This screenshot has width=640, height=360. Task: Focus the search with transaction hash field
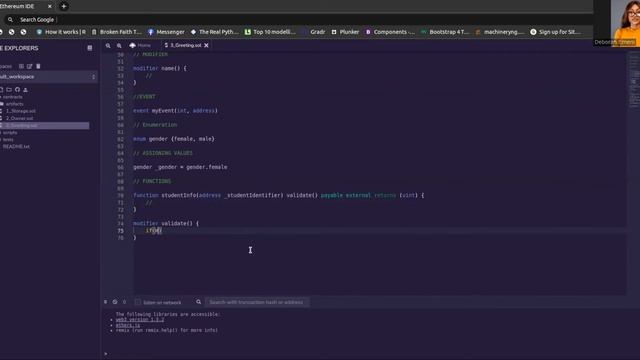[x=257, y=302]
